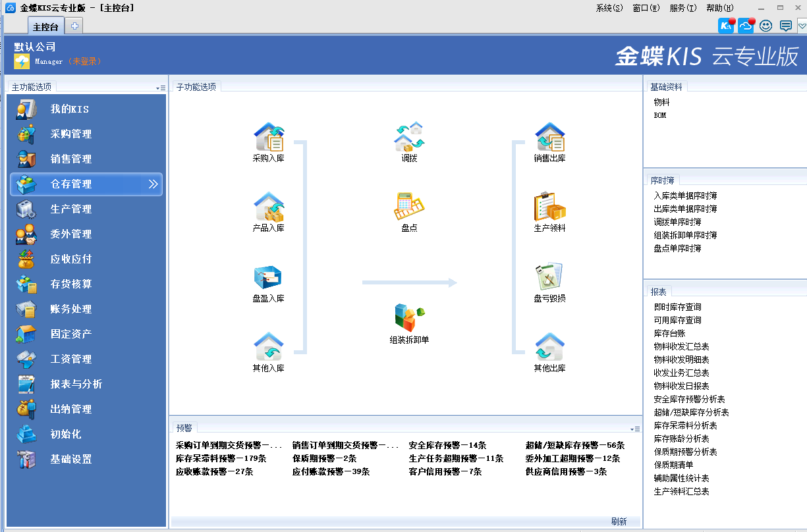807x532 pixels.
Task: Open the 主功能选项 panel options dropdown
Action: tap(161, 88)
